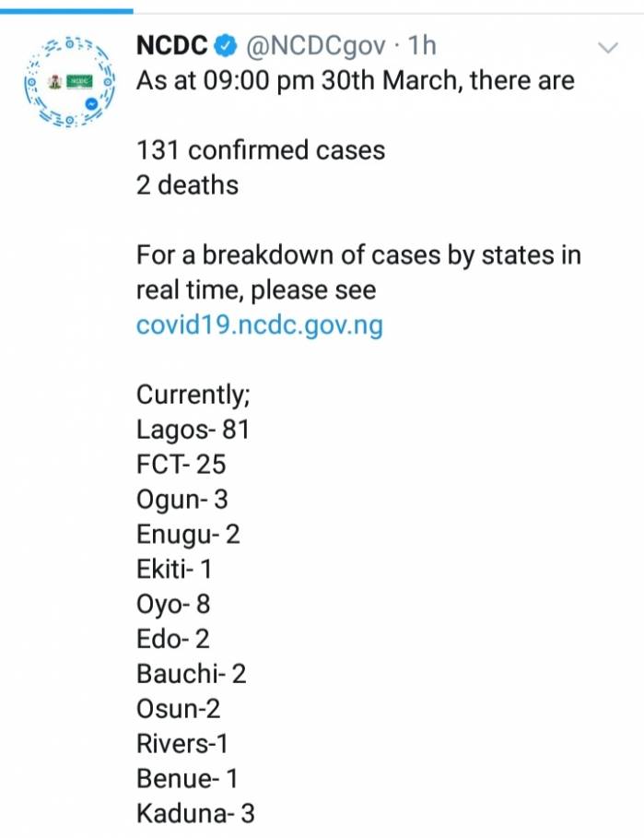Viewport: 644px width, 838px height.
Task: Tap the 'Currently;' heading text
Action: point(193,395)
